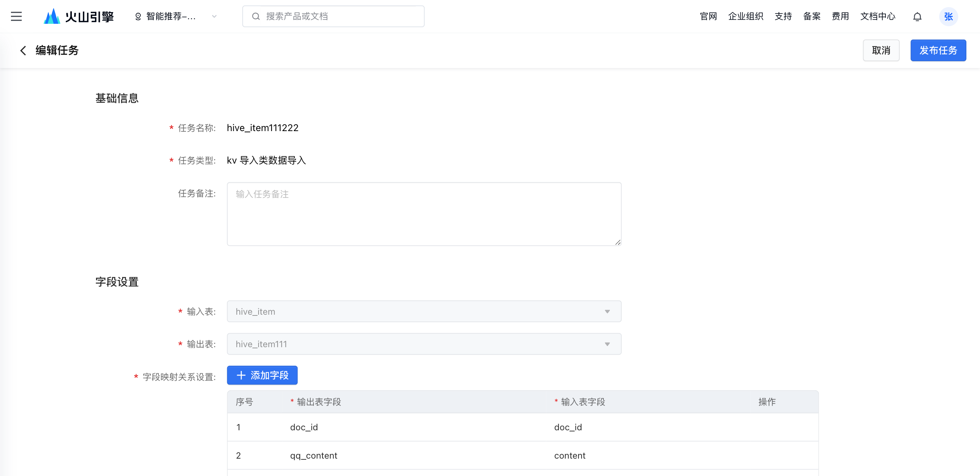Open the 张 user avatar menu

(948, 17)
